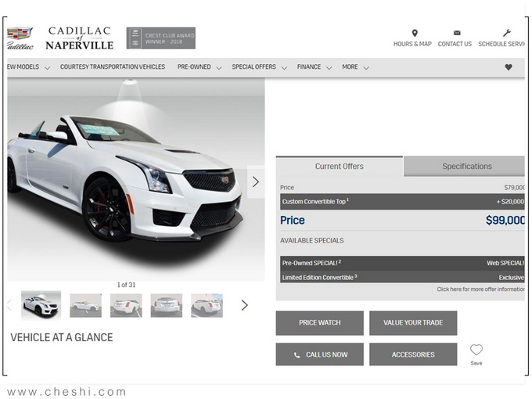Click the Price Watch button

click(x=320, y=323)
